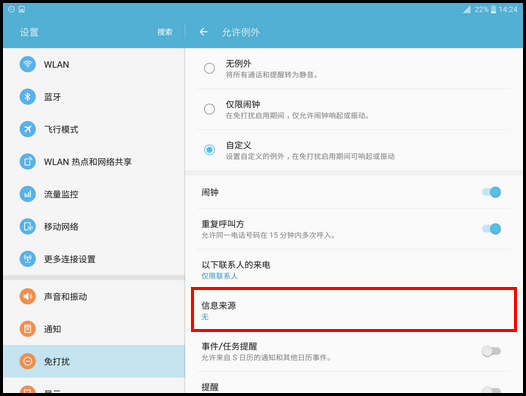Turn off the 闹钟 alarm switch
526x396 pixels.
[491, 192]
